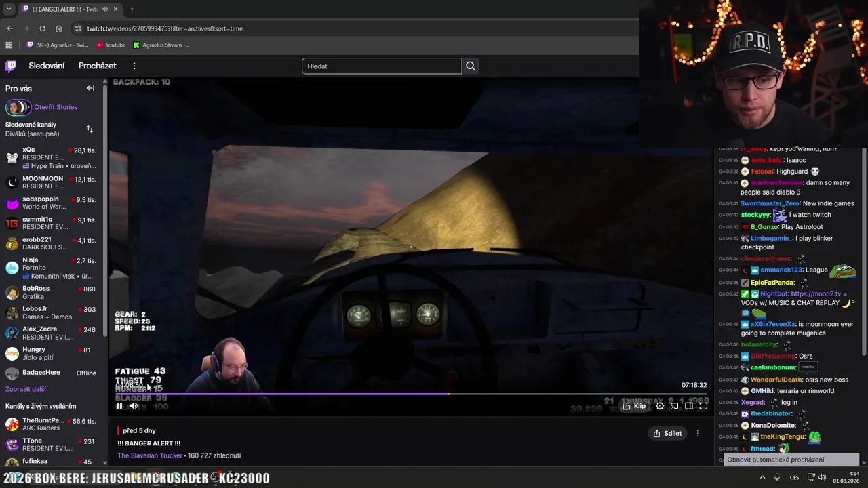The width and height of the screenshot is (868, 488).
Task: Open the Twitch top nav three-dot menu
Action: 134,66
